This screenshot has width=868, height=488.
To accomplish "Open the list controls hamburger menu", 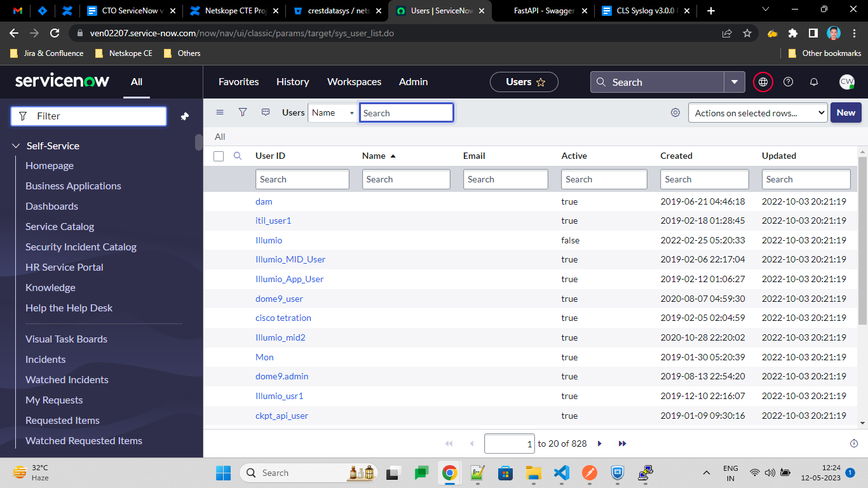I will (220, 112).
